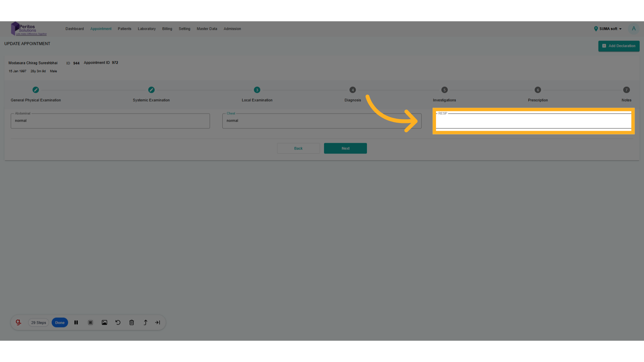Click the blur tool icon
644x362 pixels.
click(91, 322)
